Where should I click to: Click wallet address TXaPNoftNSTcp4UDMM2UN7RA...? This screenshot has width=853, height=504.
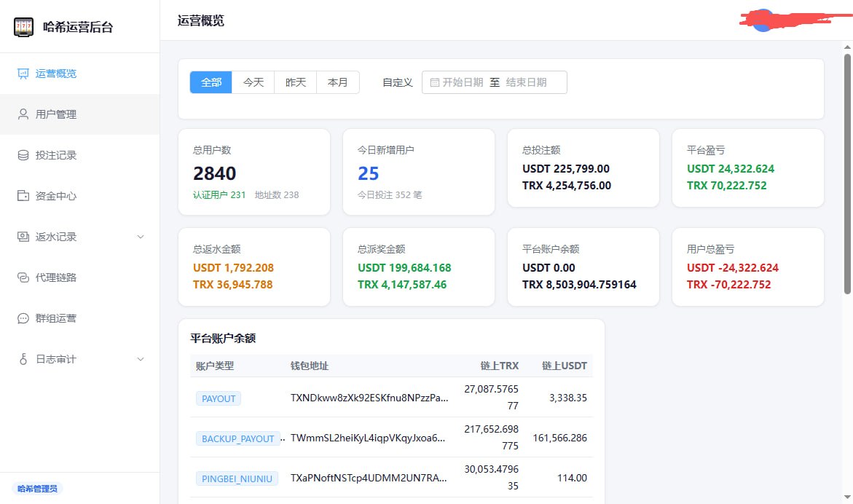369,478
